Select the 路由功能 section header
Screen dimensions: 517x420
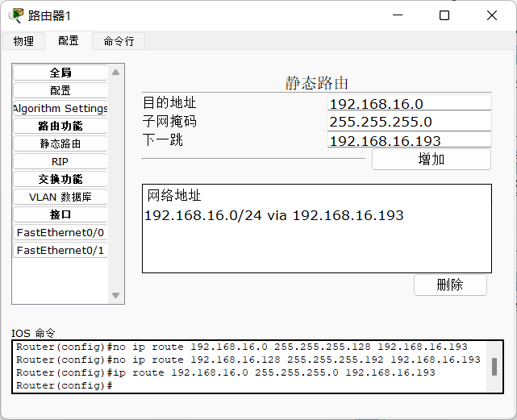[x=60, y=126]
